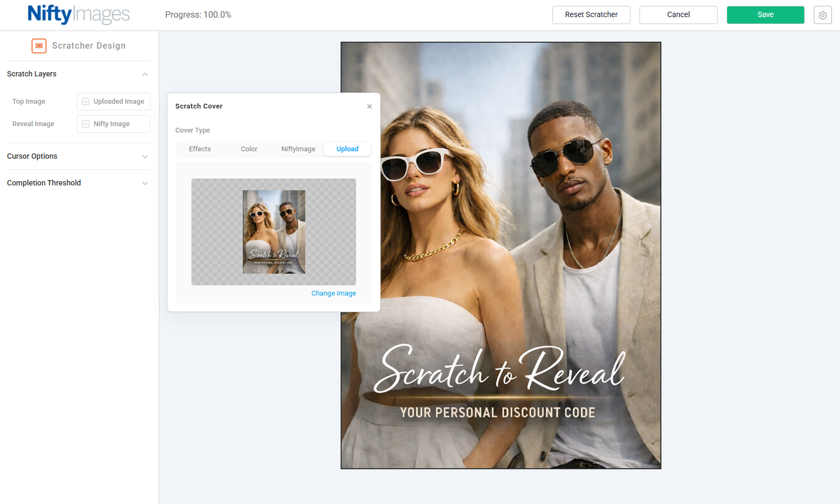Select the Upload cover type tab
840x504 pixels.
[348, 149]
